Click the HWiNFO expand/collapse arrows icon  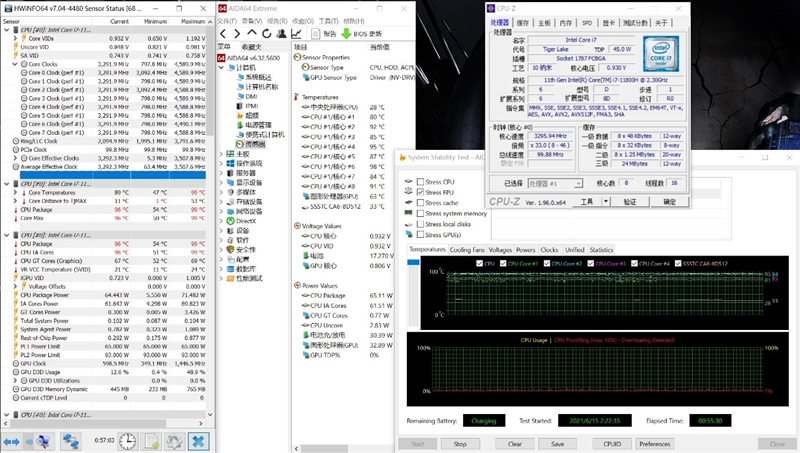pos(12,441)
